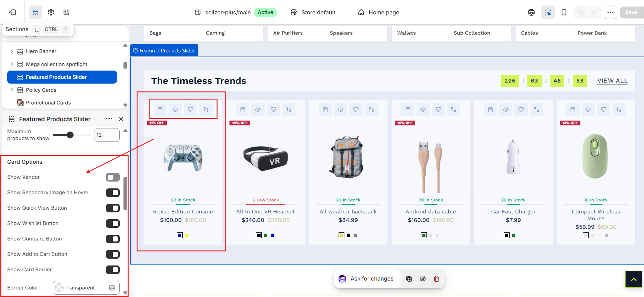Delete section trash icon in floating toolbar
Screen dimensions: 644x297
pos(436,279)
